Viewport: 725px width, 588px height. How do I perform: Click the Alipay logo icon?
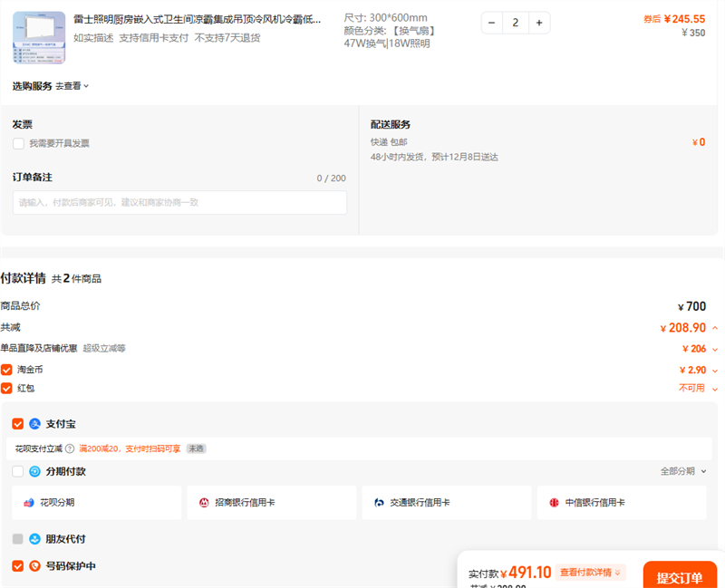35,424
